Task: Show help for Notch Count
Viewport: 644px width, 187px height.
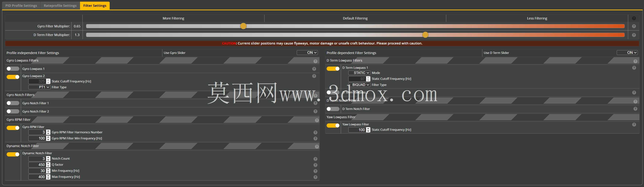Action: [x=316, y=159]
